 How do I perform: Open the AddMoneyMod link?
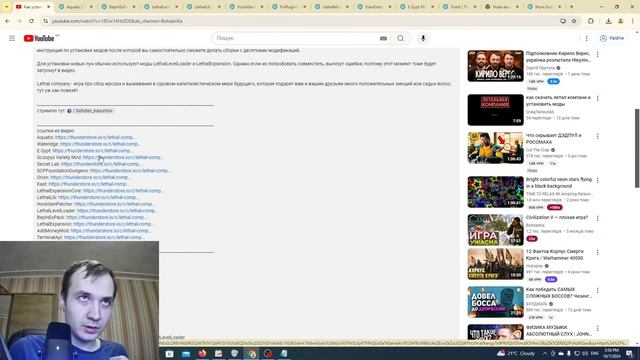tap(111, 231)
